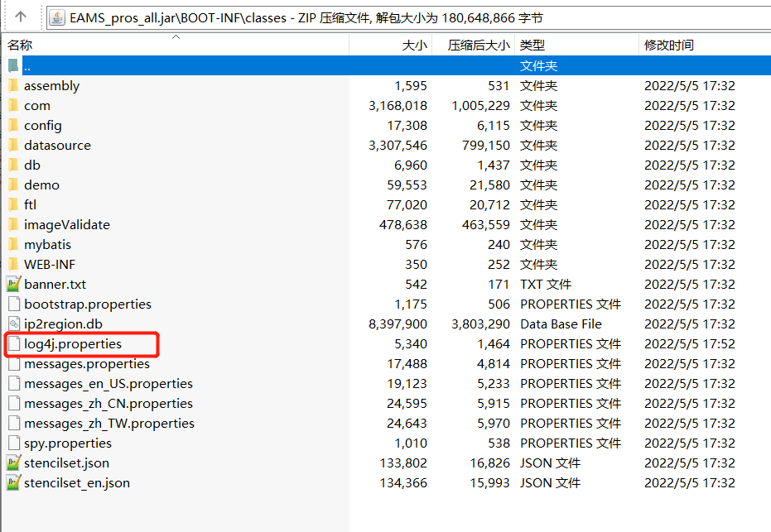Select the datasource folder icon
Screen dimensions: 771x532
(x=13, y=146)
